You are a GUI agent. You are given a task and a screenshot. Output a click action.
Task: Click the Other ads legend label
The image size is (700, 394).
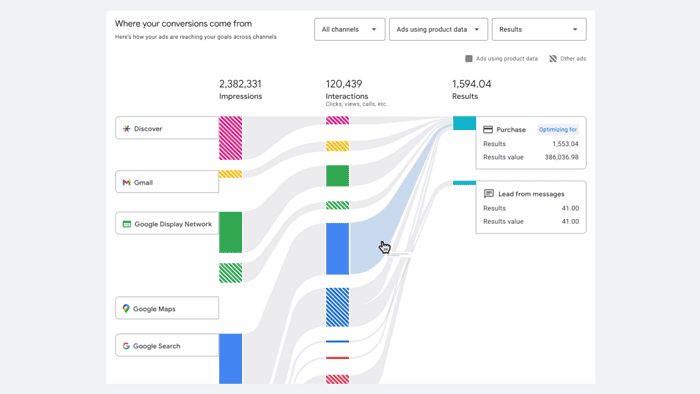point(573,58)
